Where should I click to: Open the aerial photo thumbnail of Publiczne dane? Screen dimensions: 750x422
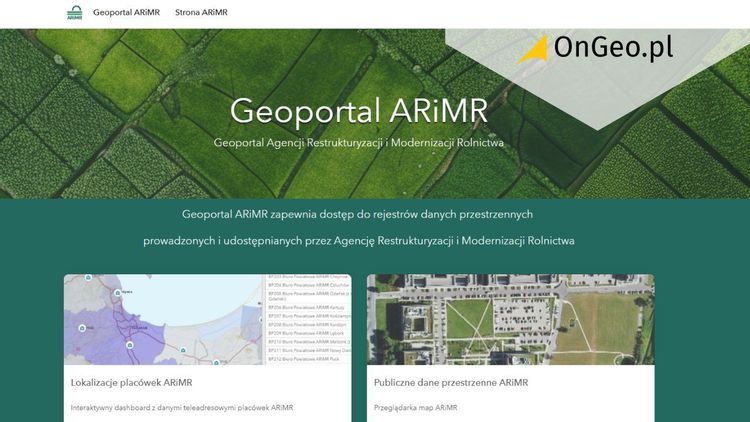pyautogui.click(x=511, y=319)
